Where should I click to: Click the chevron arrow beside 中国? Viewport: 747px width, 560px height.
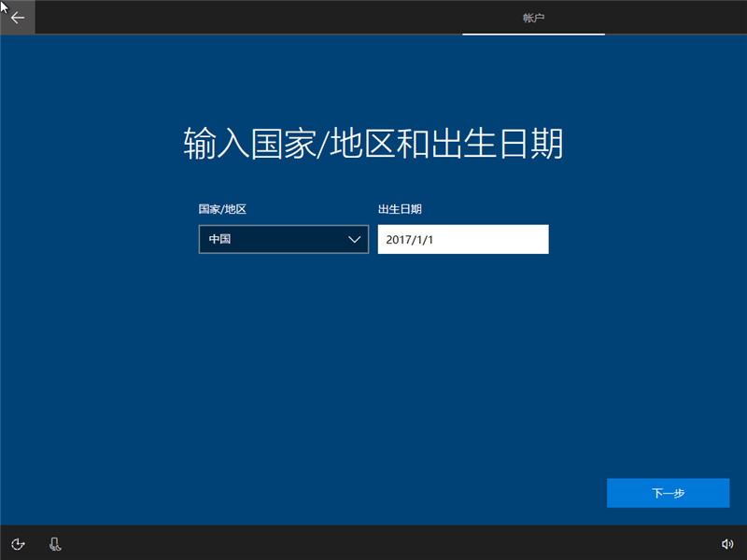[355, 239]
